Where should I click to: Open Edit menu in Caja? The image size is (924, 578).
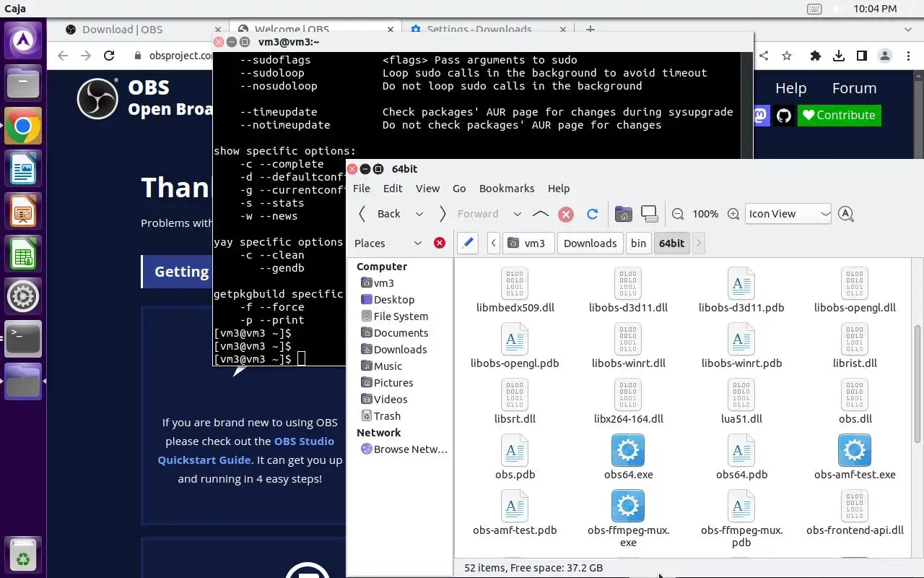pyautogui.click(x=393, y=188)
